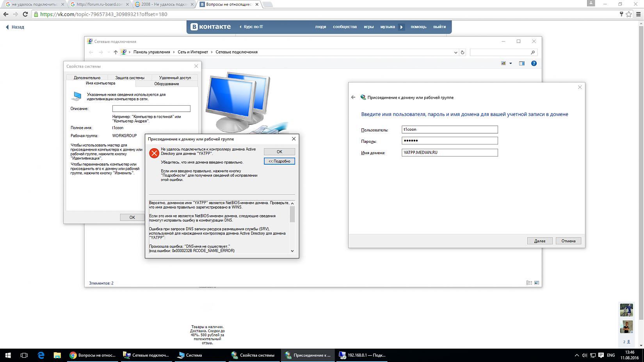Click back arrow in domain join wizard
Viewport: 644px width, 362px height.
click(x=353, y=97)
